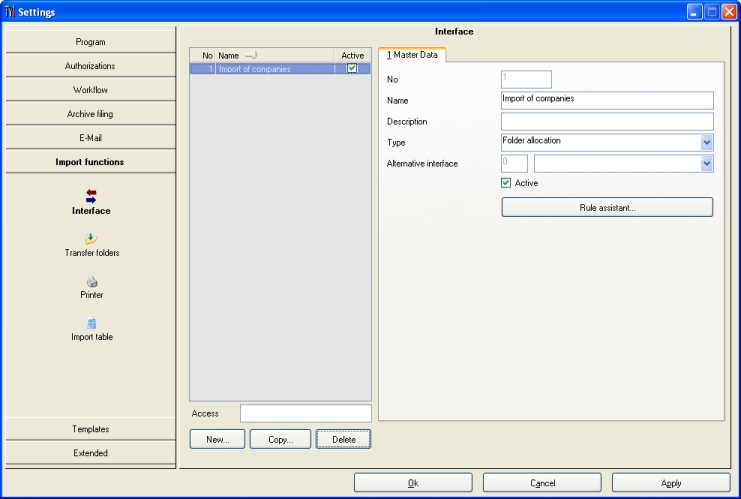Screen dimensions: 741x499
Task: Open Folder allocation Type combo box
Action: click(x=607, y=142)
